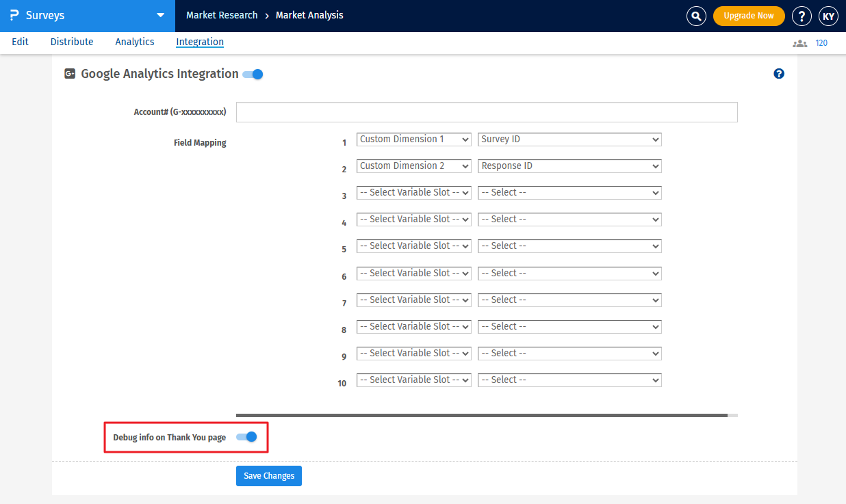
Task: Click the respondents people icon
Action: pyautogui.click(x=799, y=43)
